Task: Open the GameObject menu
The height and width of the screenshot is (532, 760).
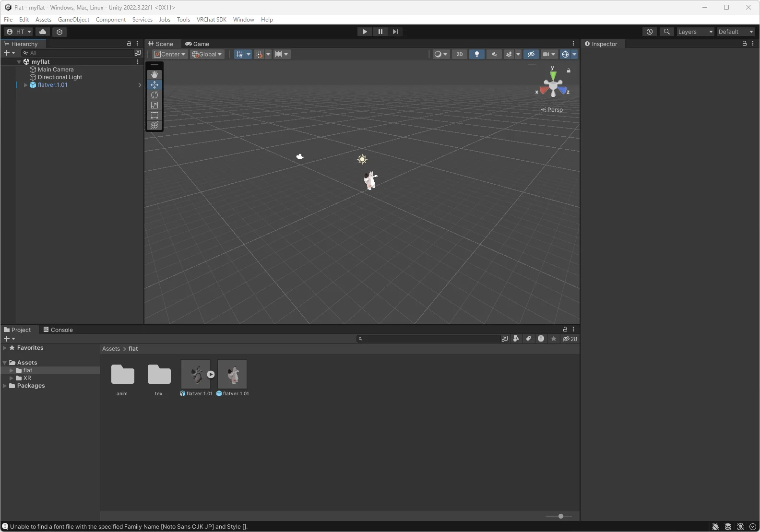Action: tap(73, 20)
